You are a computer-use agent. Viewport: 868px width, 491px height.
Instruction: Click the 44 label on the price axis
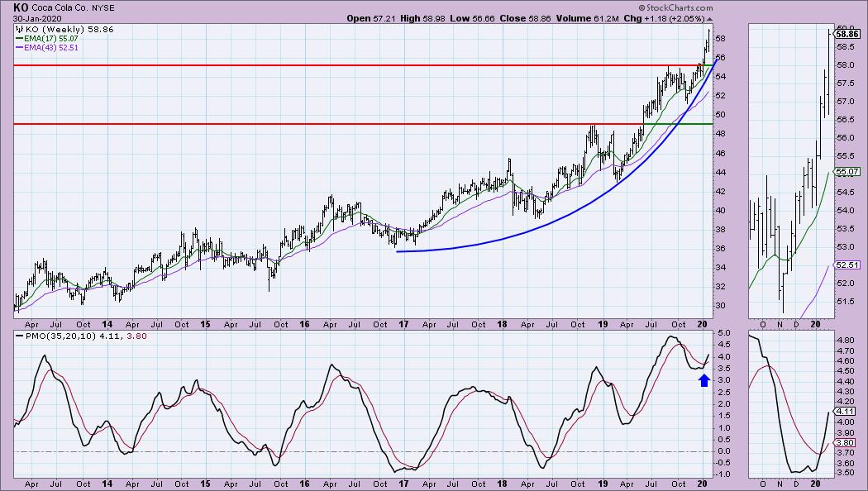[x=720, y=172]
